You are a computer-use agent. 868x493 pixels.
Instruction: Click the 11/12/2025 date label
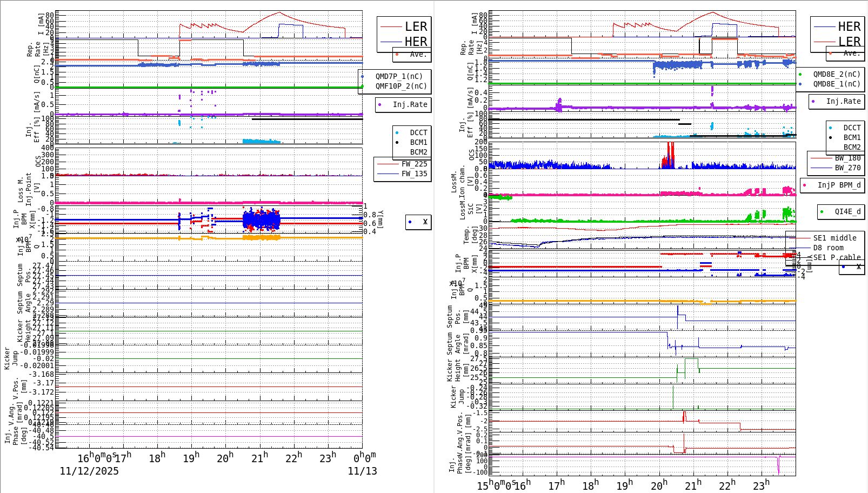(x=89, y=471)
